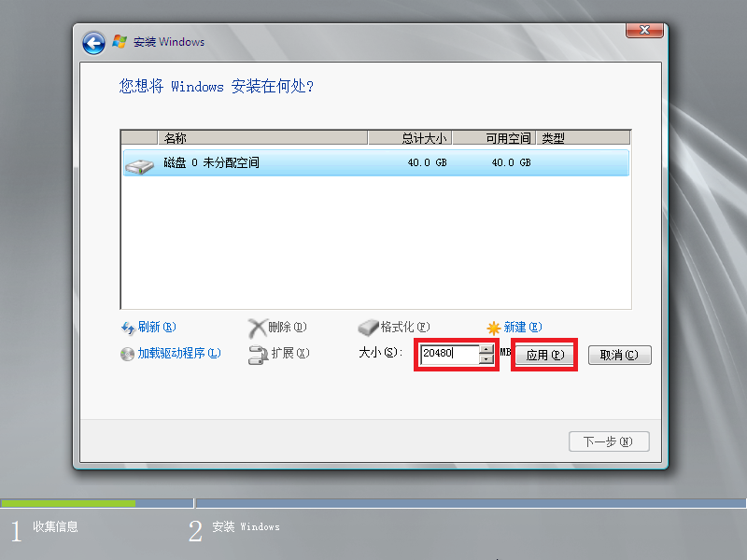Sort by the 总计大小 column header
Screen dimensions: 747x560
click(410, 138)
